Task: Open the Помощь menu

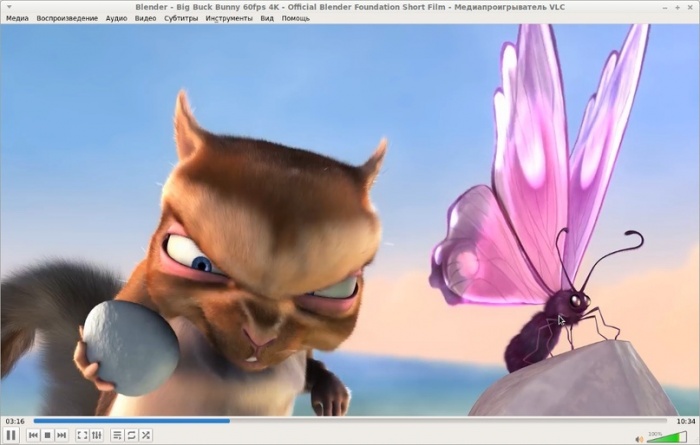Action: [296, 18]
